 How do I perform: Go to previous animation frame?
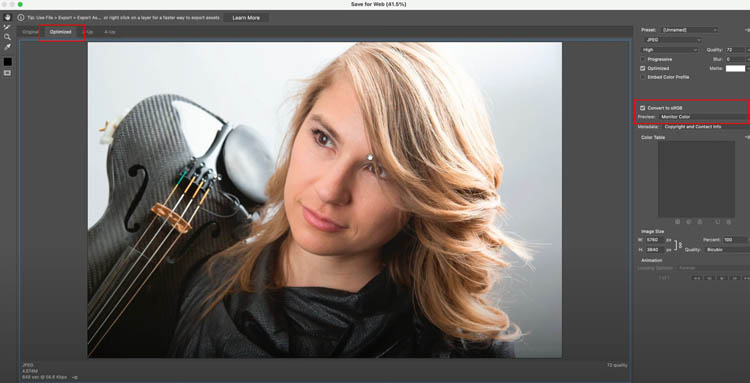tap(709, 278)
